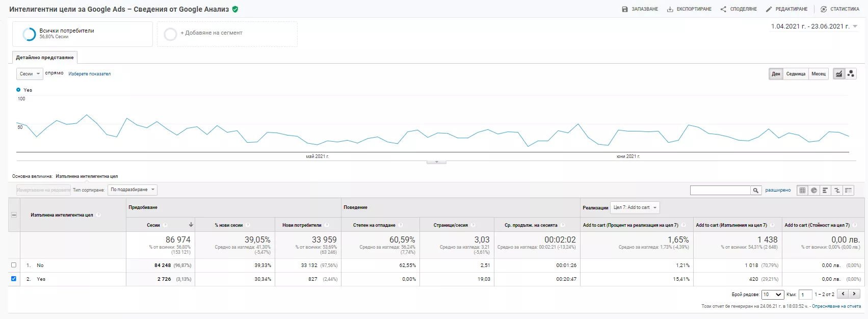Viewport: 868px width, 319px height.
Task: Click into the table search input field
Action: pos(720,190)
